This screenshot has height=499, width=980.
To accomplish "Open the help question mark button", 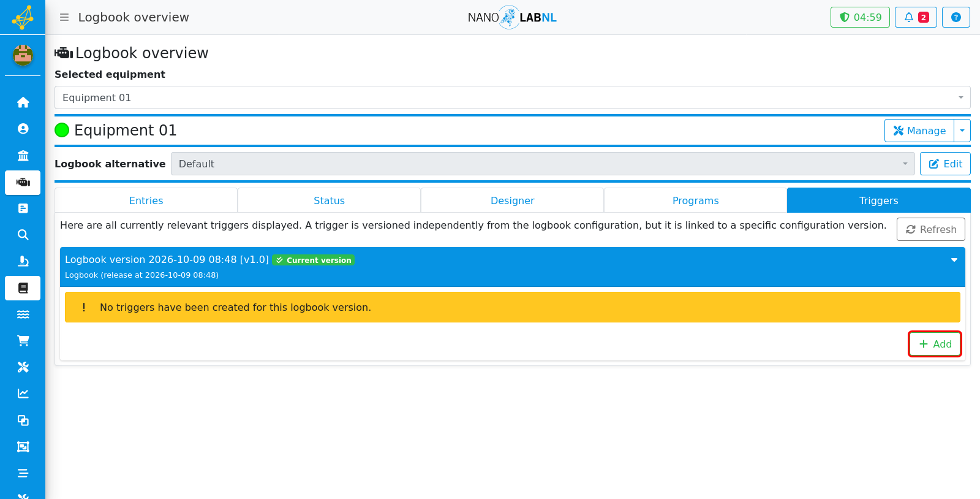I will (x=956, y=17).
